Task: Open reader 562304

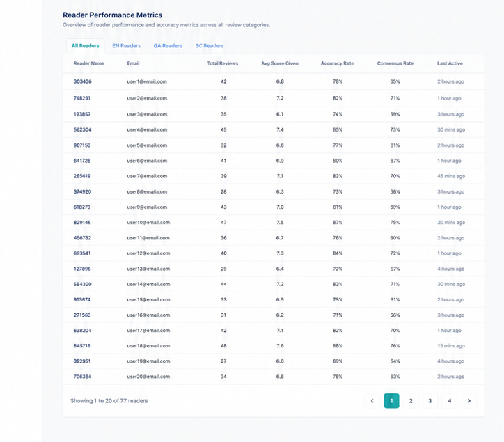Action: click(x=82, y=129)
